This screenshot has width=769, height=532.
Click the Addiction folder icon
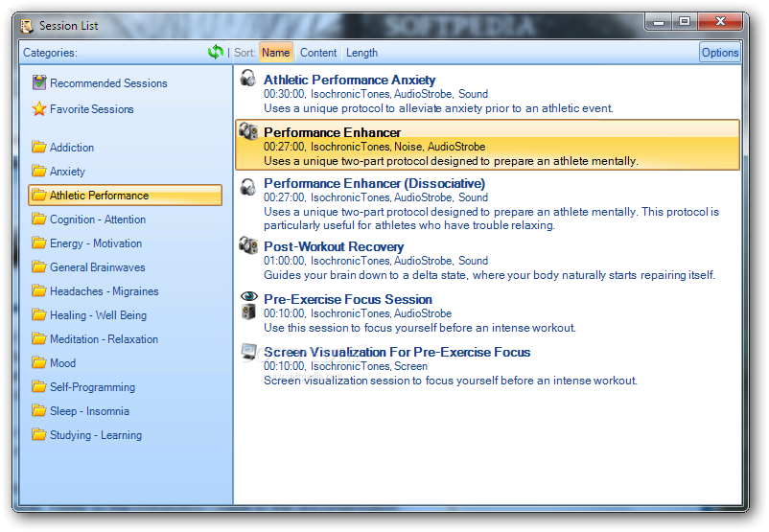pyautogui.click(x=38, y=147)
